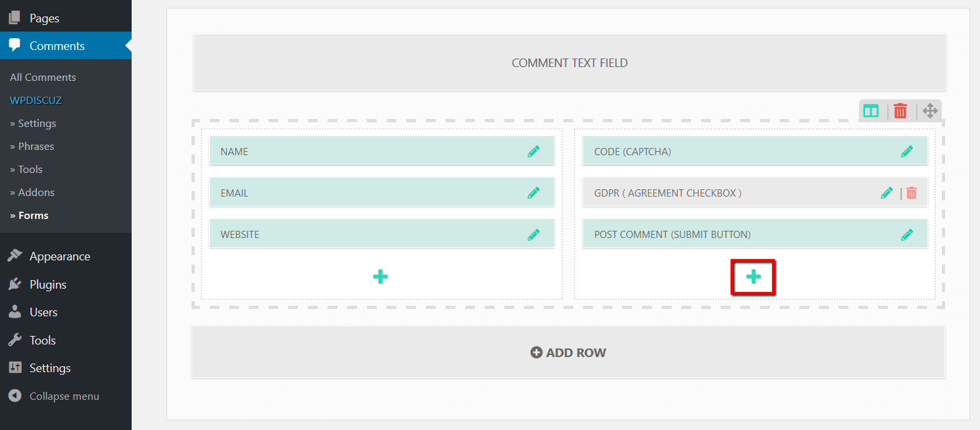
Task: Edit the NAME field with pencil icon
Action: pyautogui.click(x=533, y=151)
